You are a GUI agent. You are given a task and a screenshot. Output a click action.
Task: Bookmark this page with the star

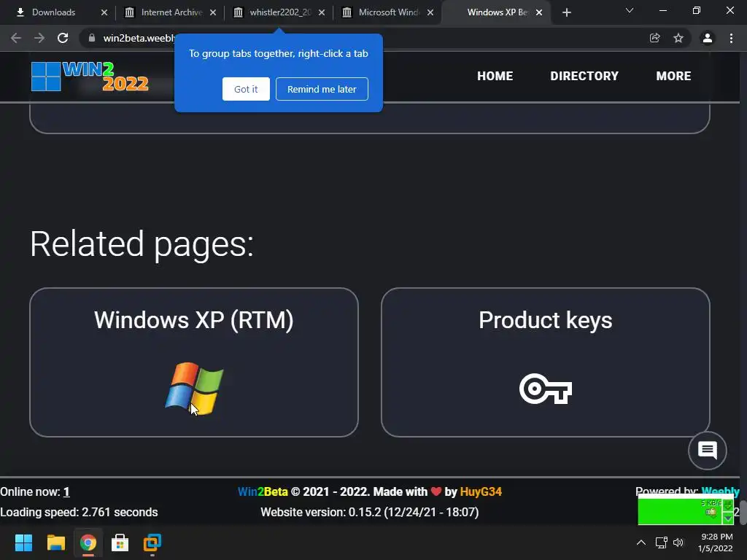pos(678,38)
